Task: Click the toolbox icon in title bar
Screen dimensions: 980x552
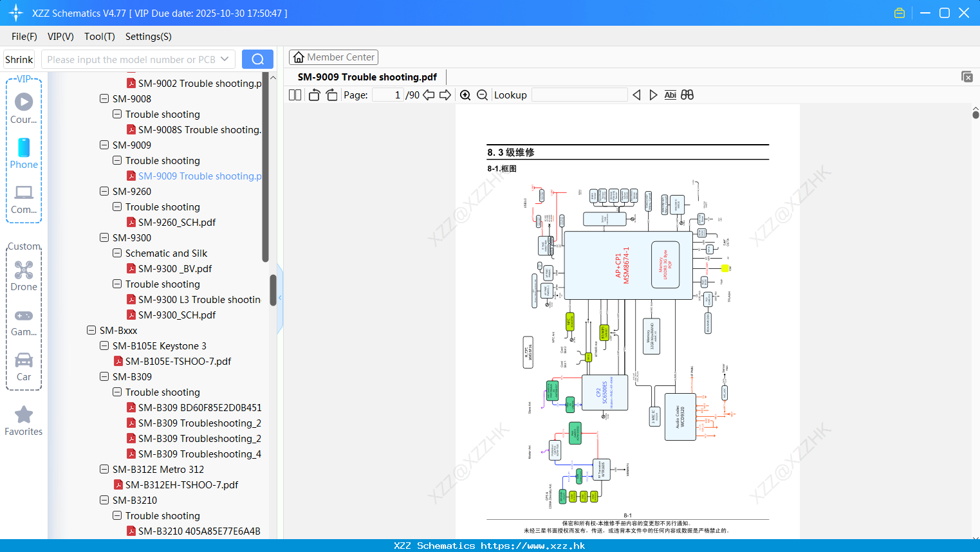Action: [900, 13]
